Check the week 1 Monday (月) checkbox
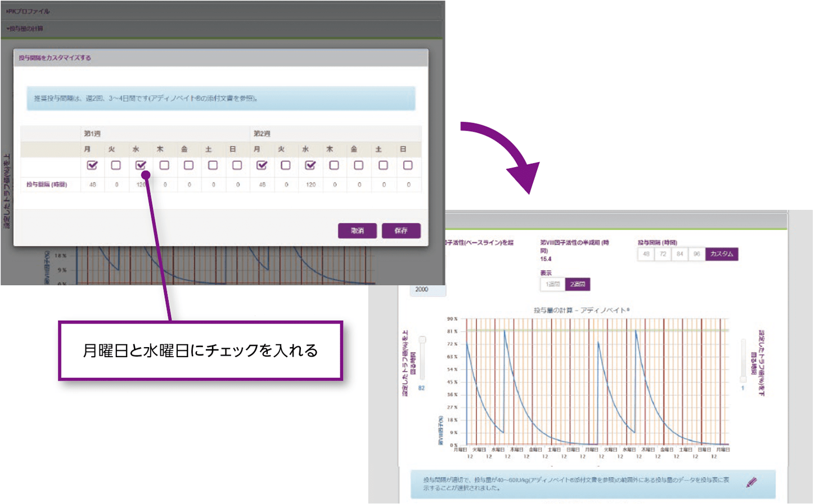 (x=92, y=165)
